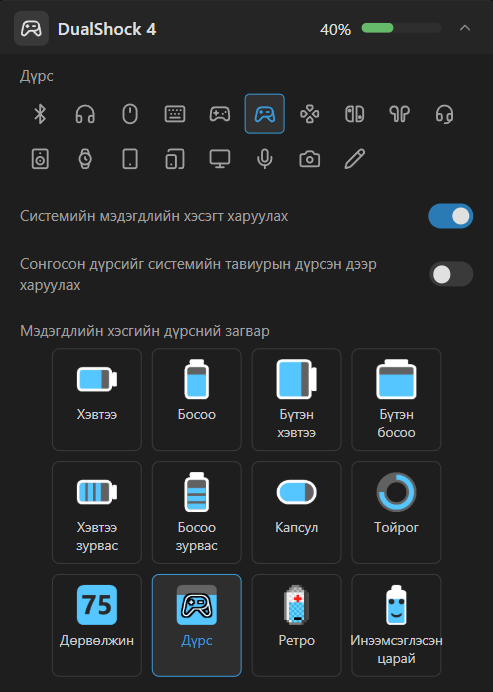Pick the mouse shape icon
The width and height of the screenshot is (493, 692).
(130, 114)
